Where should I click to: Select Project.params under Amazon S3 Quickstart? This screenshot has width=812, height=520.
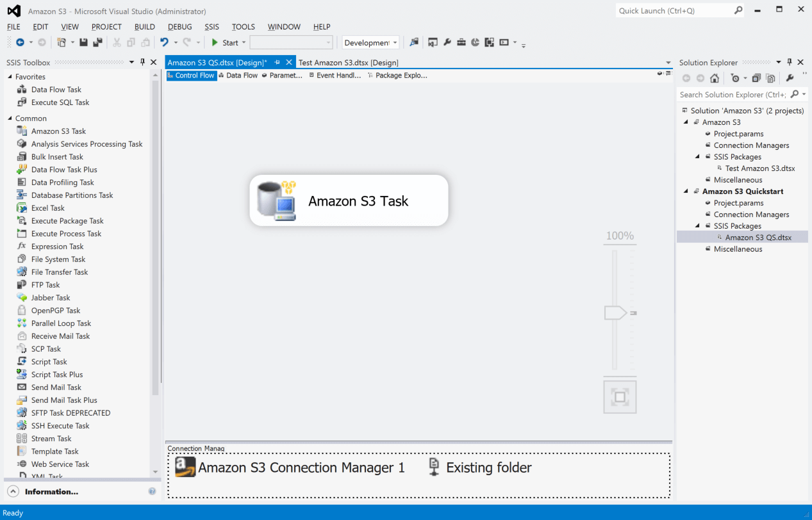click(x=738, y=203)
